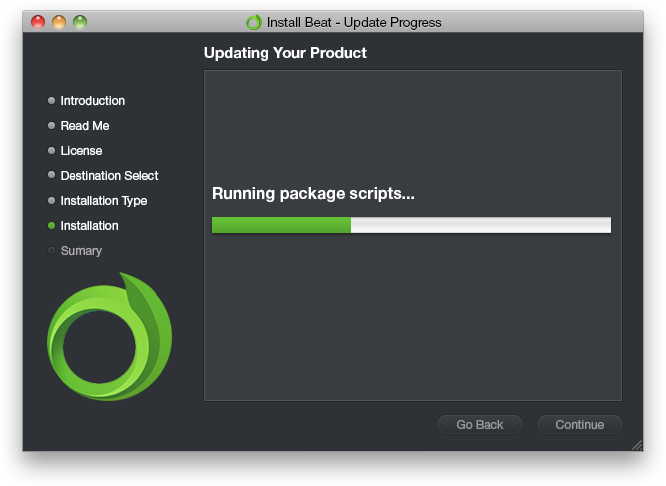Select the Installation Type step label
Viewport: 666px width, 486px height.
point(104,201)
